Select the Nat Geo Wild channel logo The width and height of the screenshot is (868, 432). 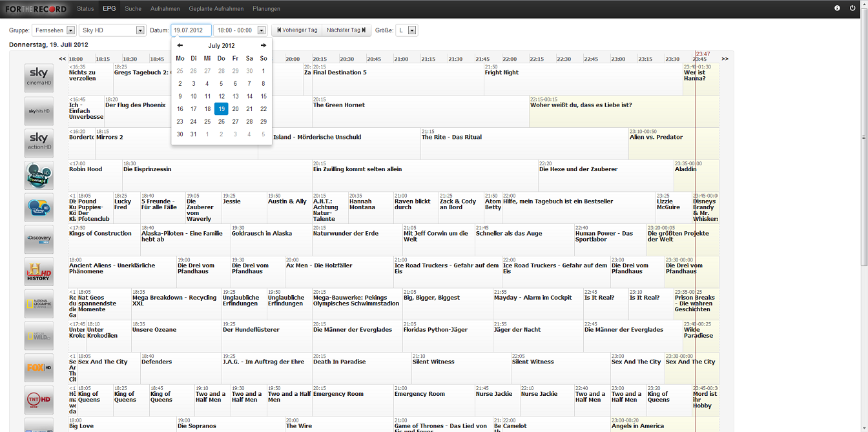(39, 336)
